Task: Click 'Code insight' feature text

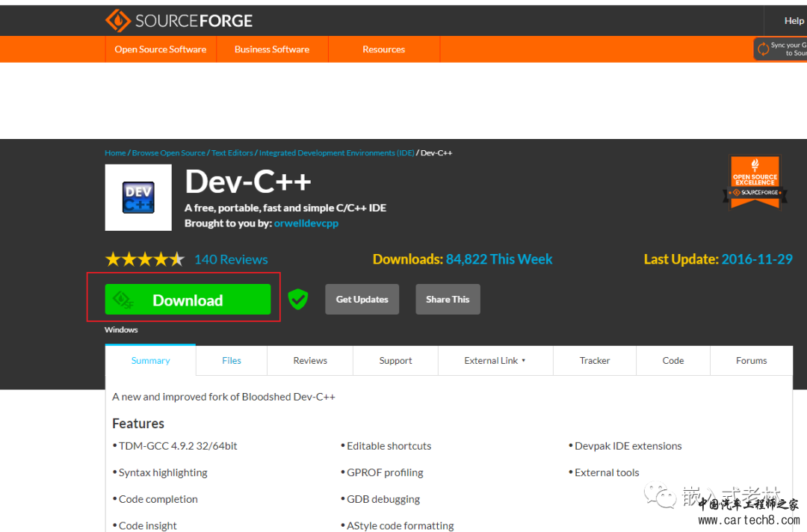Action: coord(148,526)
